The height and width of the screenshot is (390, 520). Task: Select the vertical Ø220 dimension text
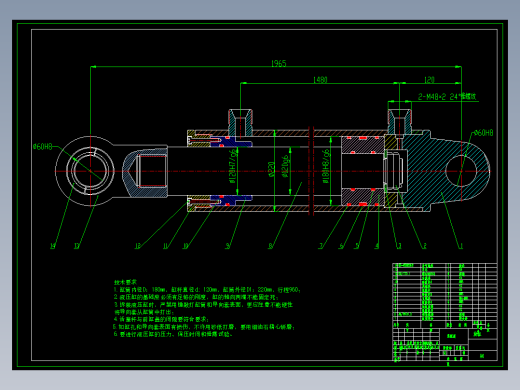271,169
